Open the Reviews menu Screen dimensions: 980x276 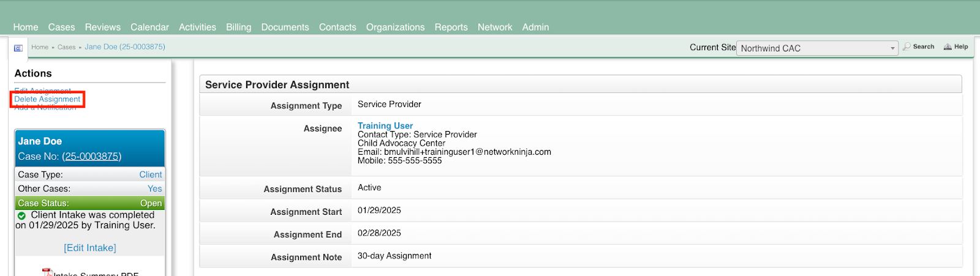103,27
